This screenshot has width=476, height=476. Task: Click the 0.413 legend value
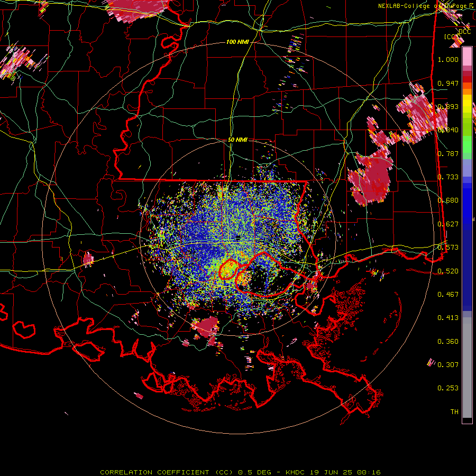pyautogui.click(x=448, y=317)
